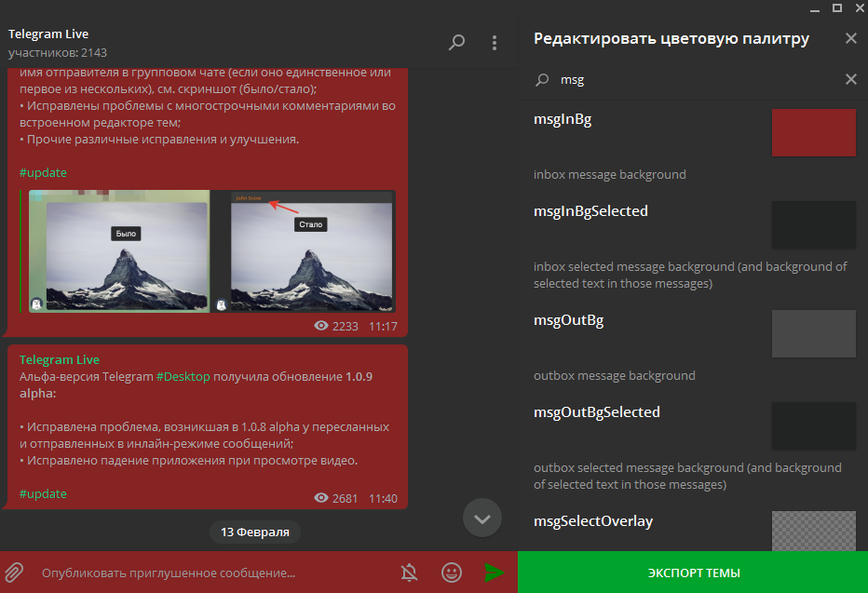The image size is (868, 593).
Task: Open the 'Было' screenshot thumbnail
Action: tap(119, 251)
